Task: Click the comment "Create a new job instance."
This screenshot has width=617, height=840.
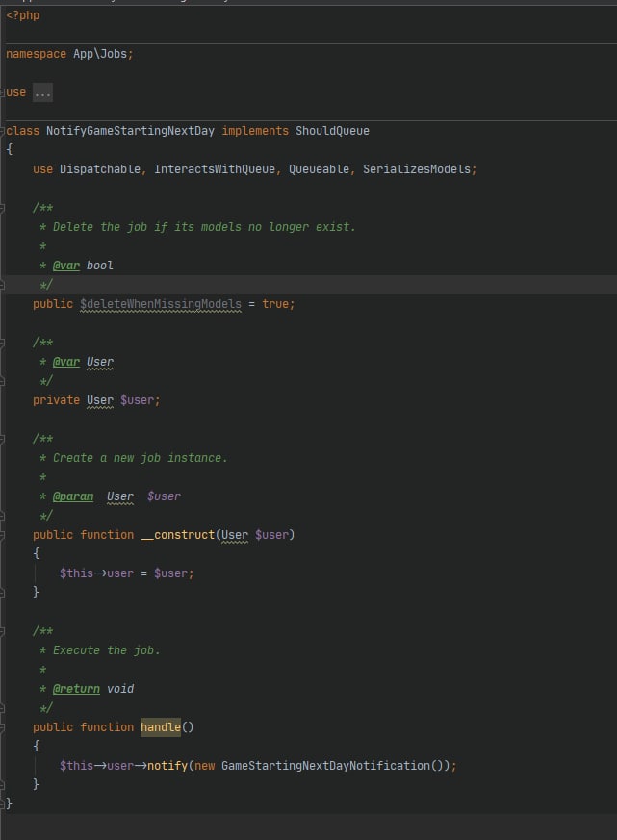Action: [x=140, y=458]
